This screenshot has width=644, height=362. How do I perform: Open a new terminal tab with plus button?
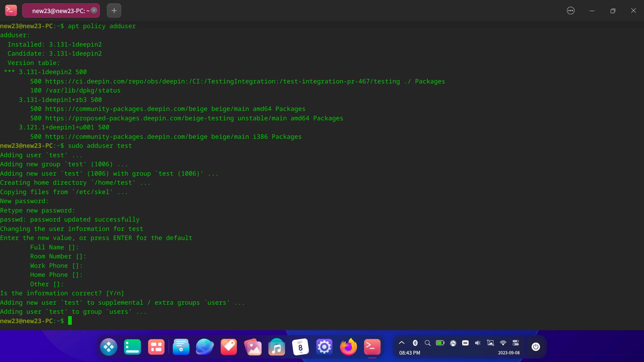tap(114, 10)
